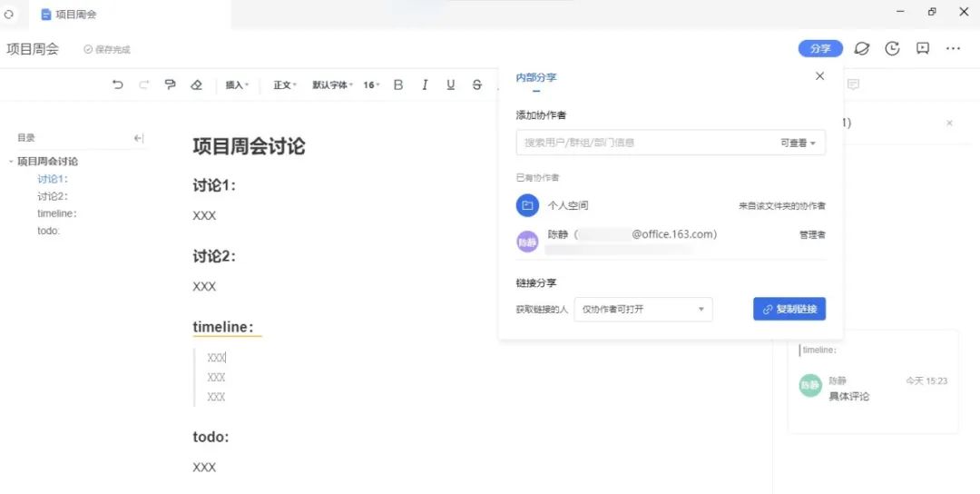Image resolution: width=980 pixels, height=494 pixels.
Task: Click the eraser clear-formatting icon
Action: tap(196, 84)
